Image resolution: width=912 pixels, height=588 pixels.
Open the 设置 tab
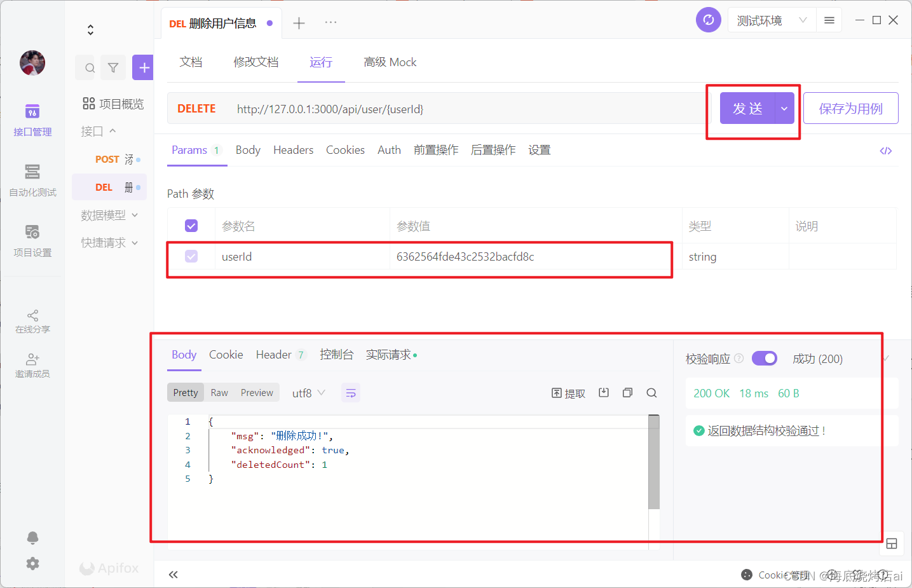point(539,150)
